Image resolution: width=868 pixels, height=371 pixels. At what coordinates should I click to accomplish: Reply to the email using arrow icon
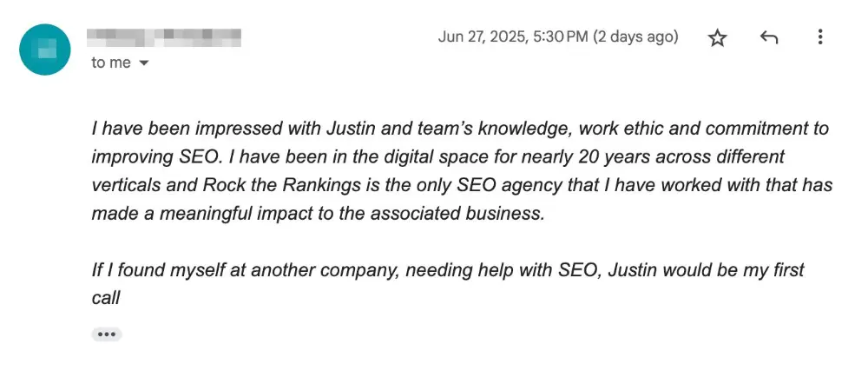[768, 38]
